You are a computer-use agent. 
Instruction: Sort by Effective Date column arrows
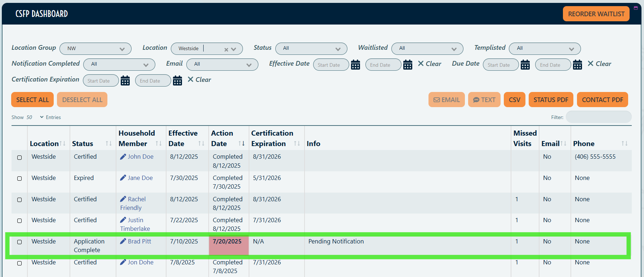pos(201,144)
